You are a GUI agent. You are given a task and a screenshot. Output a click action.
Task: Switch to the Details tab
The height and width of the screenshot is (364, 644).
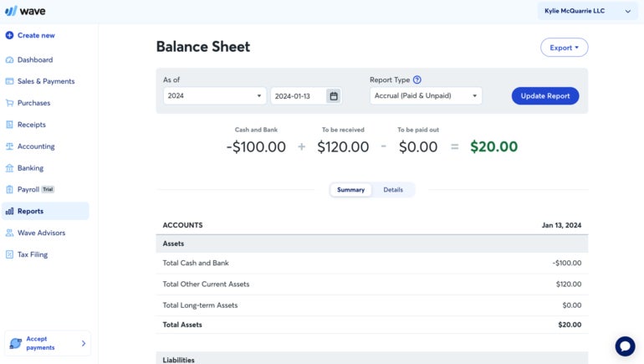point(393,190)
